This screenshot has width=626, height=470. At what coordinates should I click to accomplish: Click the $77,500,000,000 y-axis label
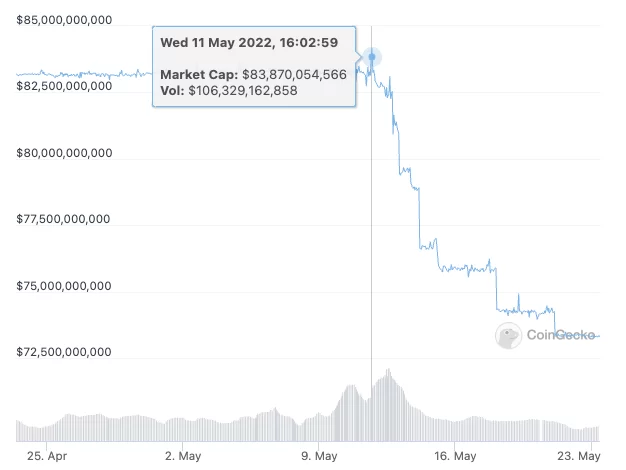coord(64,221)
